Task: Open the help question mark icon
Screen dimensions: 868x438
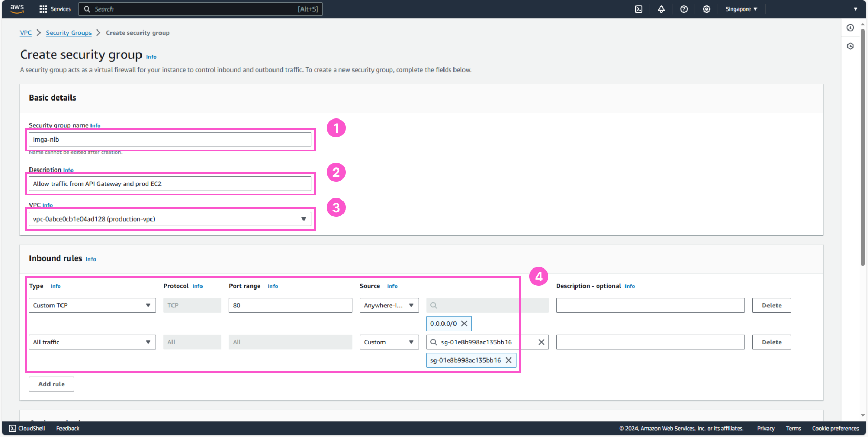Action: click(684, 9)
